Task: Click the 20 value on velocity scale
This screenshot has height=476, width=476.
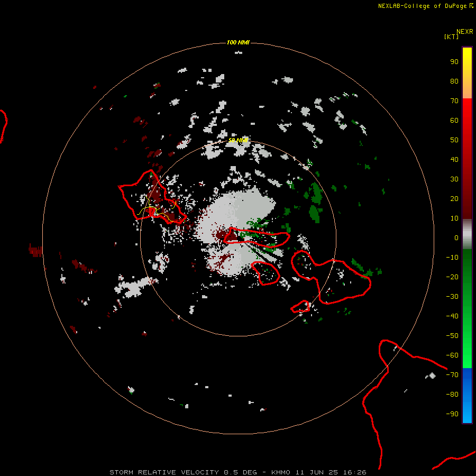Action: click(454, 198)
